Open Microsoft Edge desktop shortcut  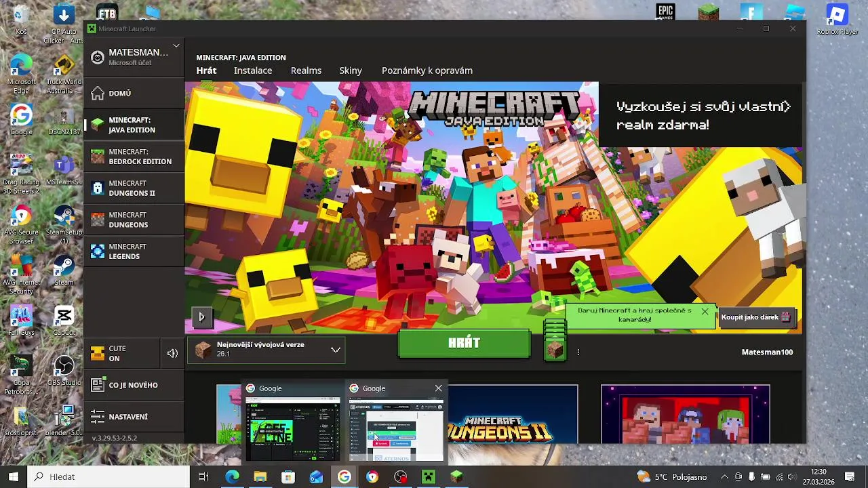click(21, 74)
